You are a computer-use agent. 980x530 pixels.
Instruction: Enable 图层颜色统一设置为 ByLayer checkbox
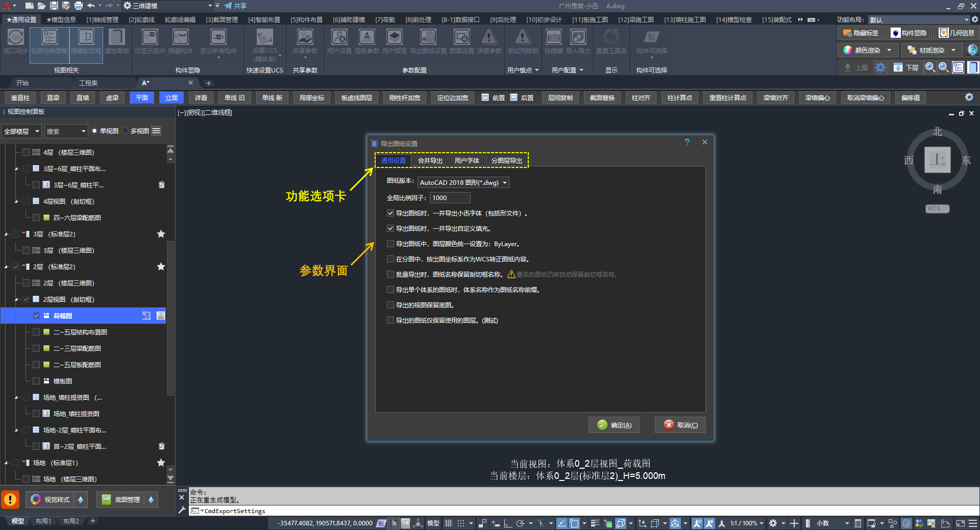(x=390, y=244)
